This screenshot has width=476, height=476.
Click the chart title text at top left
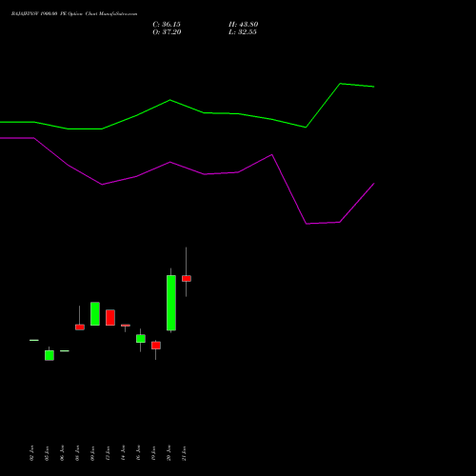click(x=74, y=14)
